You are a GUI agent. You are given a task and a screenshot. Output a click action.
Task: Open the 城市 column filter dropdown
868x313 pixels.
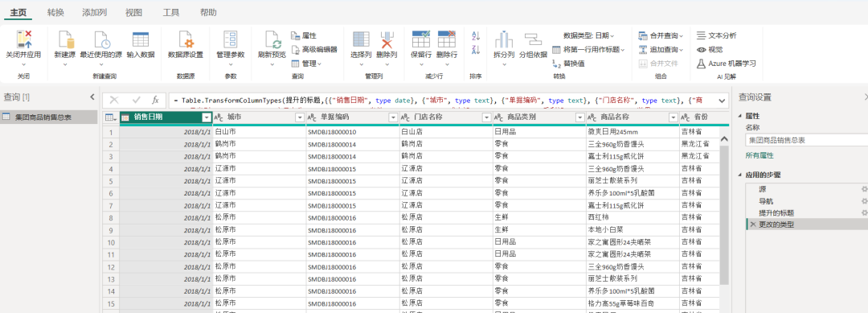click(x=300, y=117)
